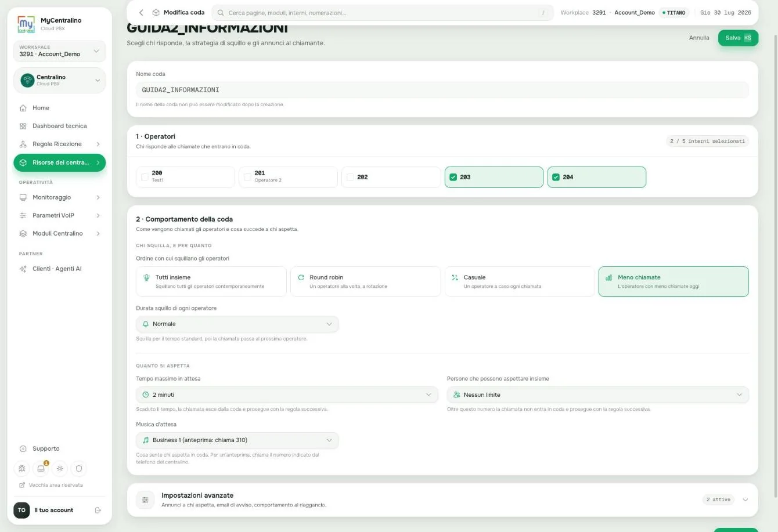The width and height of the screenshot is (778, 532).
Task: Expand Monitoraggio submenu chevron
Action: pyautogui.click(x=98, y=197)
